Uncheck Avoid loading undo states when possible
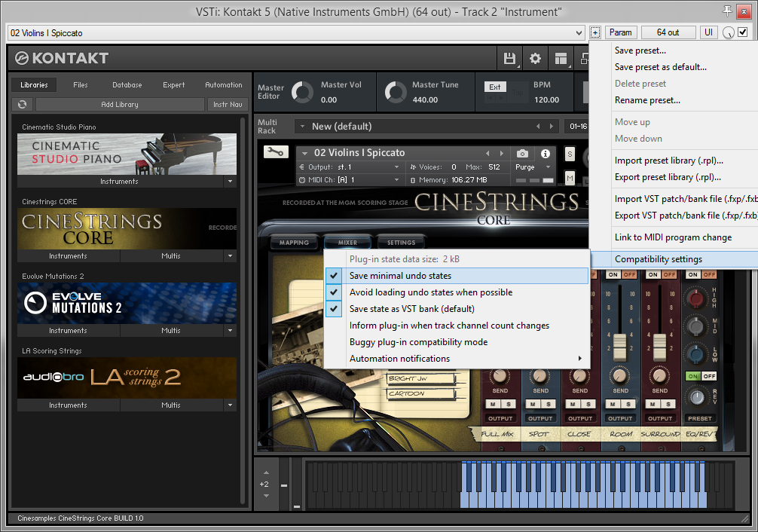The image size is (758, 532). click(430, 292)
